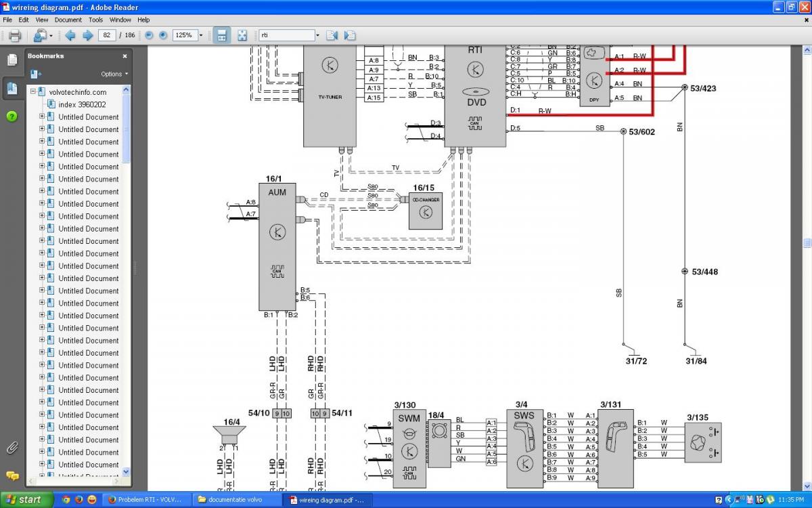Image resolution: width=812 pixels, height=508 pixels.
Task: Open the Edit menu
Action: click(x=24, y=20)
